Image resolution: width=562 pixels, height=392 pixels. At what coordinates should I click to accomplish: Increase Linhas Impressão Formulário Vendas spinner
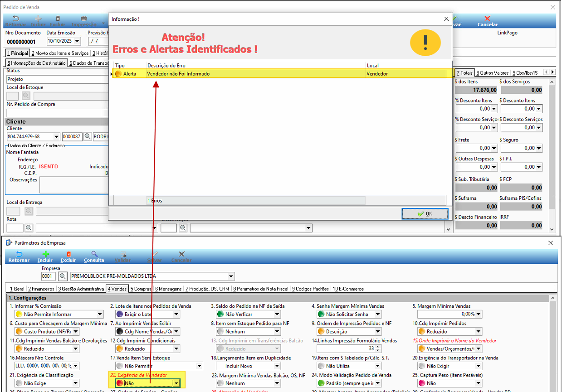(377, 347)
